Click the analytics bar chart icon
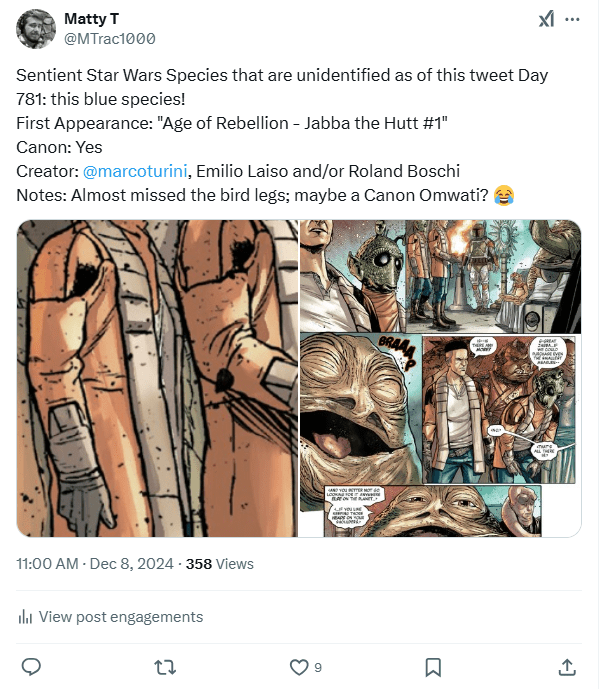 pos(26,617)
